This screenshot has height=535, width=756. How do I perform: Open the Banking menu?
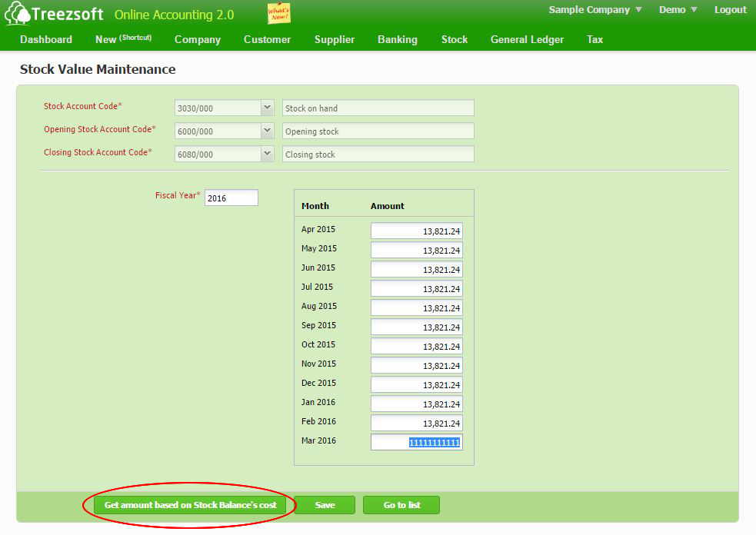point(397,39)
